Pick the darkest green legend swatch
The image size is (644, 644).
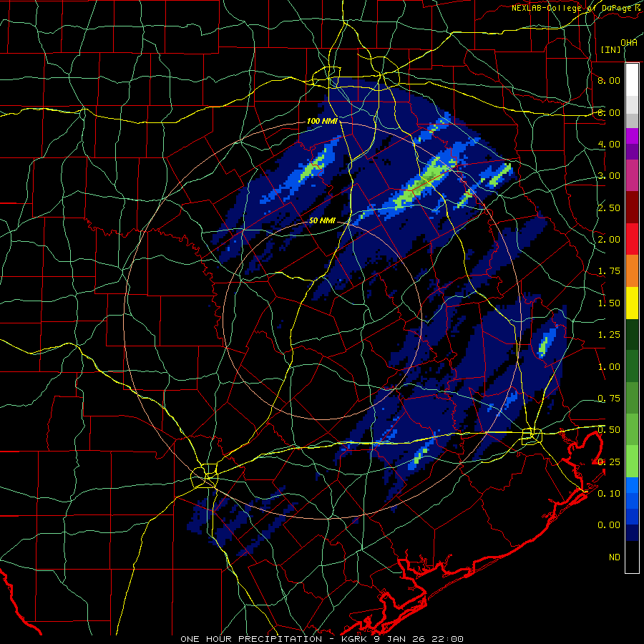click(632, 335)
